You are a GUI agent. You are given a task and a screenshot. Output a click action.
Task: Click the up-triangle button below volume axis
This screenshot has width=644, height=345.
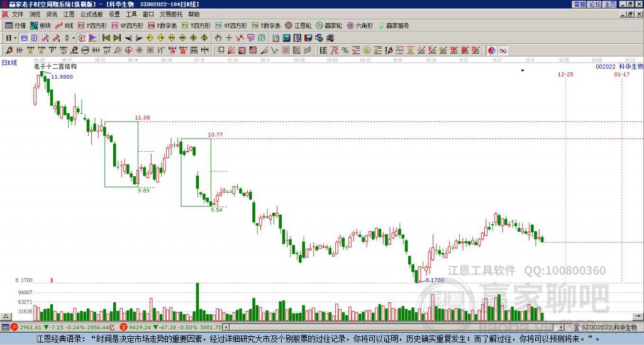(x=6, y=316)
